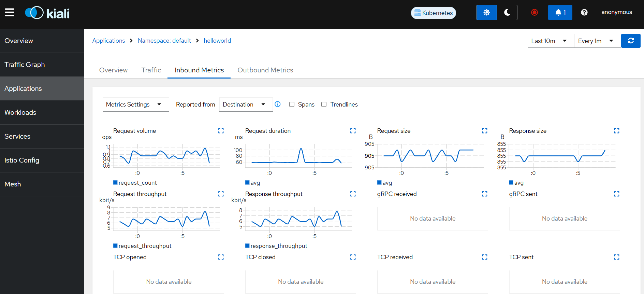This screenshot has width=644, height=294.
Task: Click the blue refresh button
Action: (x=631, y=41)
